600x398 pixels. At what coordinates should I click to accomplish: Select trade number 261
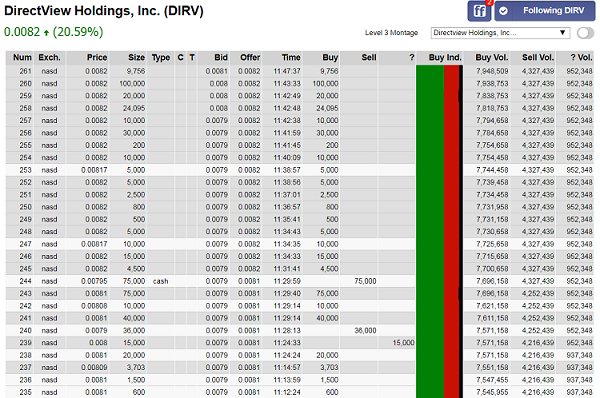[25, 71]
